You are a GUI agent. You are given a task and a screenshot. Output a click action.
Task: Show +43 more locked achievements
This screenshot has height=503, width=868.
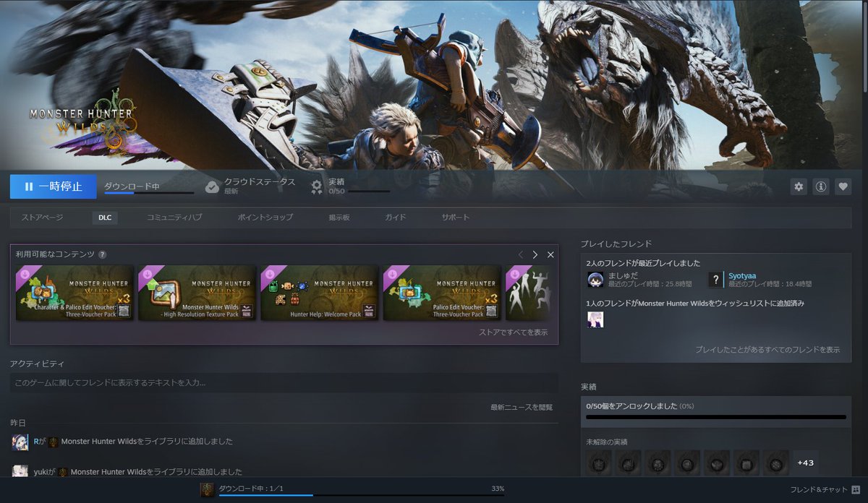point(805,463)
